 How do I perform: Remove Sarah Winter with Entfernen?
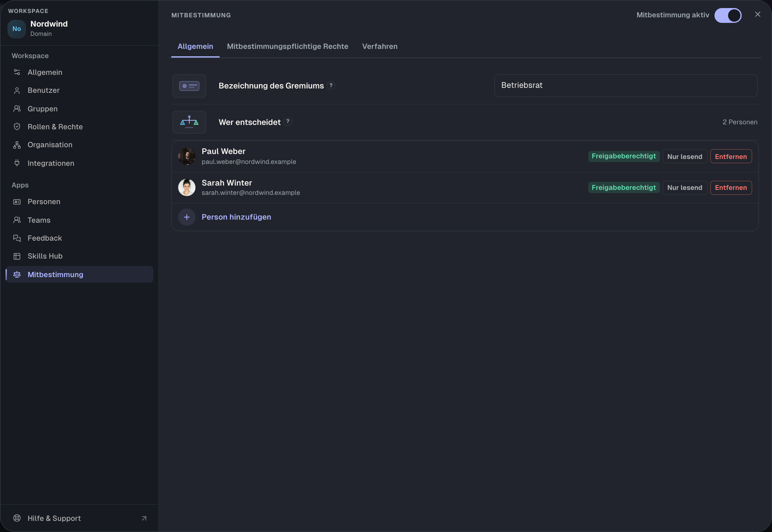(x=731, y=188)
